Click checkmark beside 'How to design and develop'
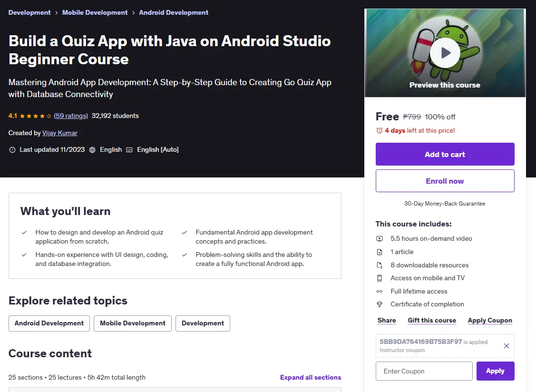 click(x=24, y=233)
